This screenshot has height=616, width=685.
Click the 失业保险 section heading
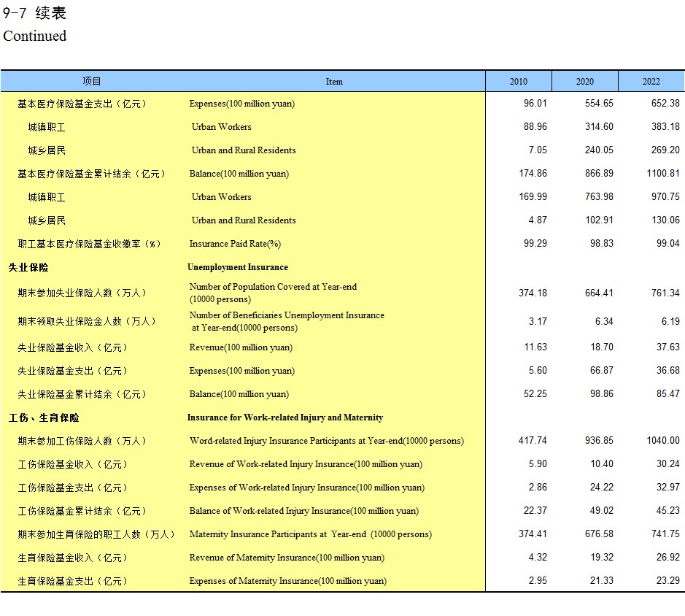tap(28, 268)
